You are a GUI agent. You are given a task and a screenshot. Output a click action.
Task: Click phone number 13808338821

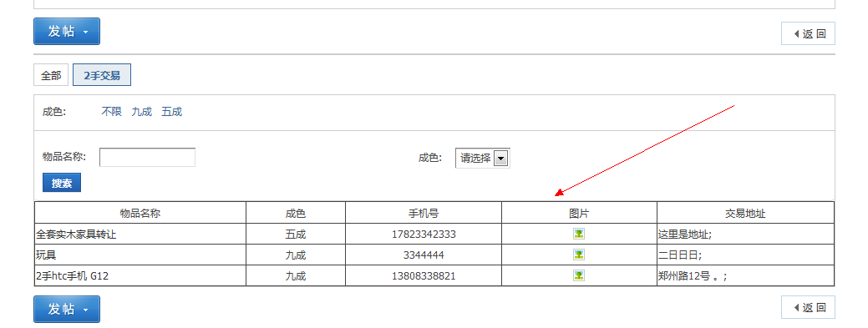pos(424,275)
